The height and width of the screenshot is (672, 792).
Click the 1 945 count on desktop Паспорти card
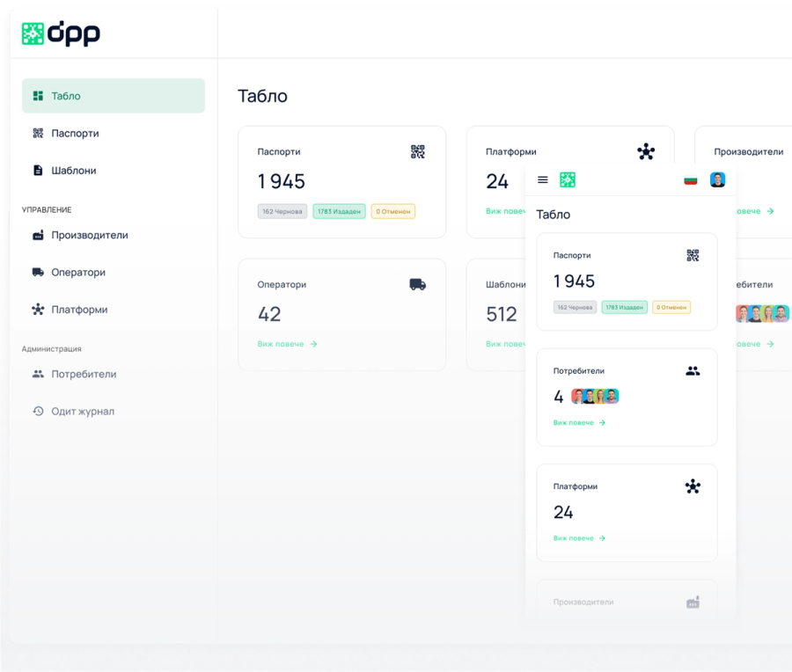point(282,182)
